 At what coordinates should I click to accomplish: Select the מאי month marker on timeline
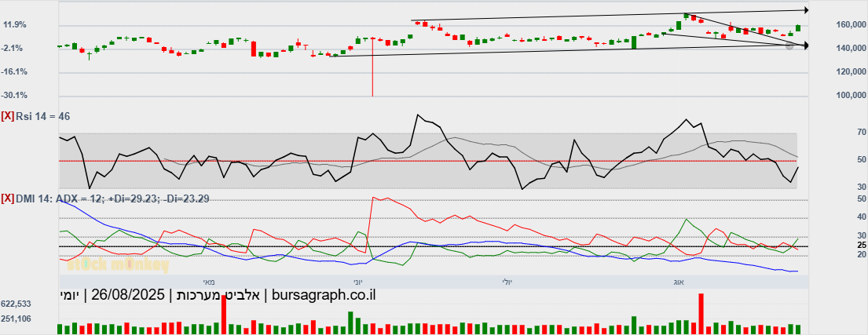209,282
